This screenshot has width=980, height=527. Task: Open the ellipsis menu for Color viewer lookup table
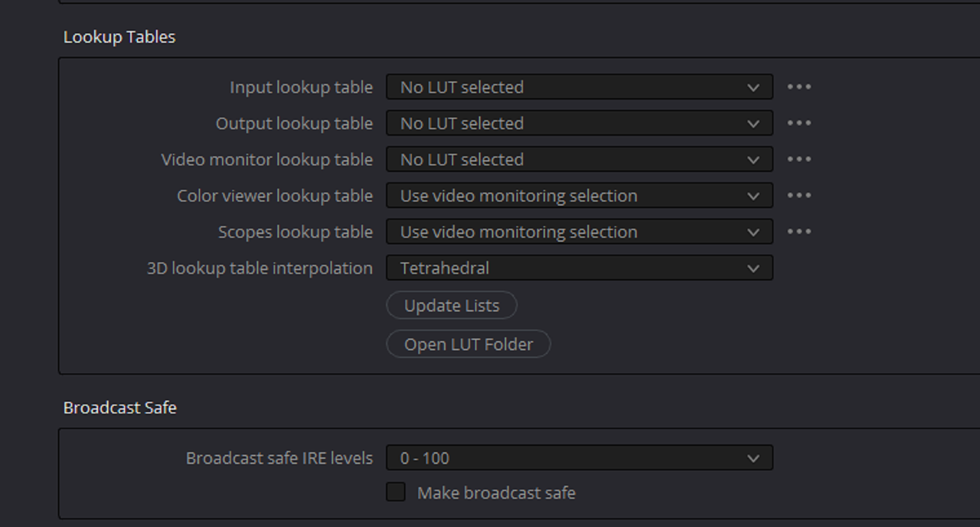pyautogui.click(x=799, y=195)
